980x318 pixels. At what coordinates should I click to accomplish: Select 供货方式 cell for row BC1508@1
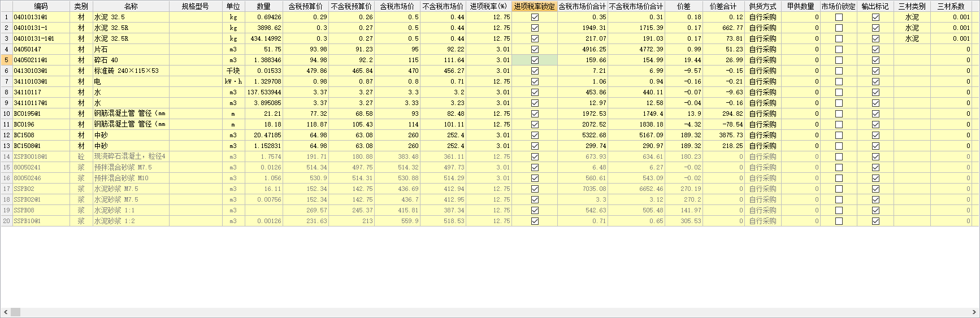tap(762, 146)
